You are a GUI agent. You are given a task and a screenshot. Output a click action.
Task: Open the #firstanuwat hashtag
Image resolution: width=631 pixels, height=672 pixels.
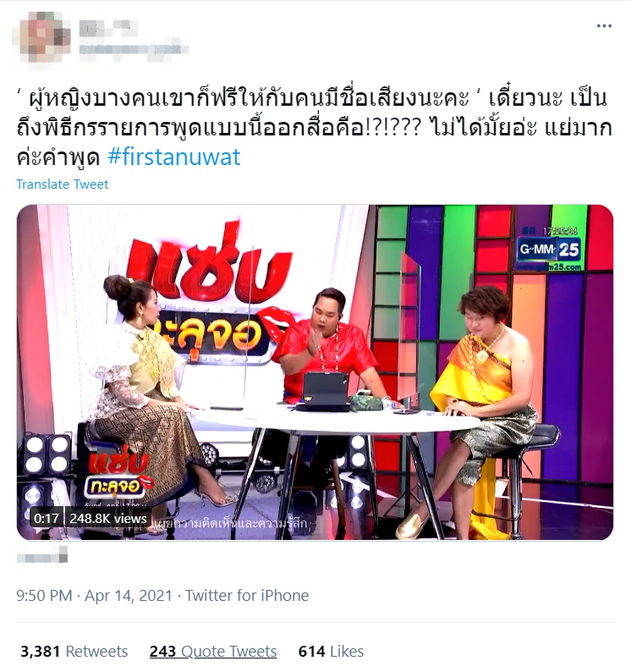(173, 157)
